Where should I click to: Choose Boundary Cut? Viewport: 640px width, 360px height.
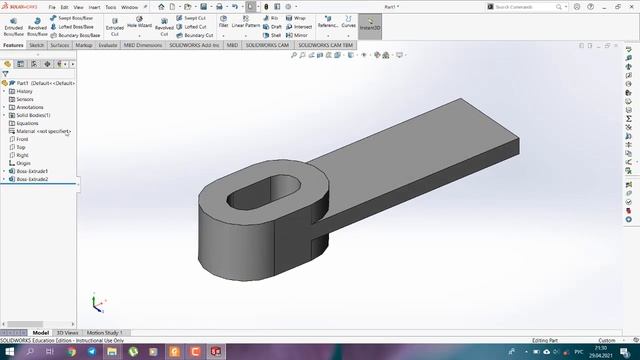pyautogui.click(x=195, y=36)
